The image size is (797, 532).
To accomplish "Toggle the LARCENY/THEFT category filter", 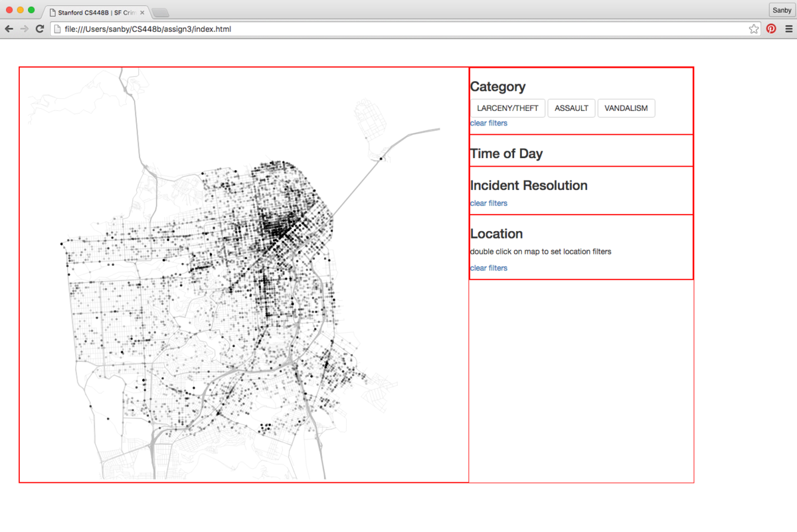I will tap(507, 108).
